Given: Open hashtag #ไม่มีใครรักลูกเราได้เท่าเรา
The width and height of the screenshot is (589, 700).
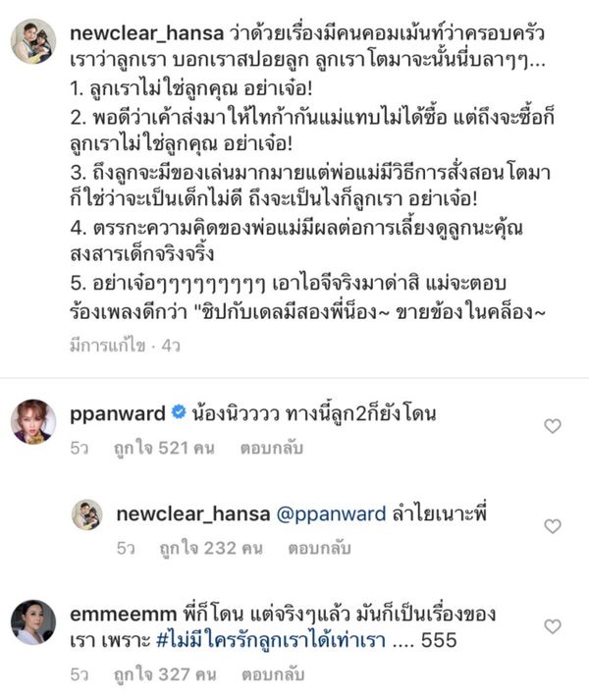Looking at the screenshot, I should pyautogui.click(x=271, y=641).
